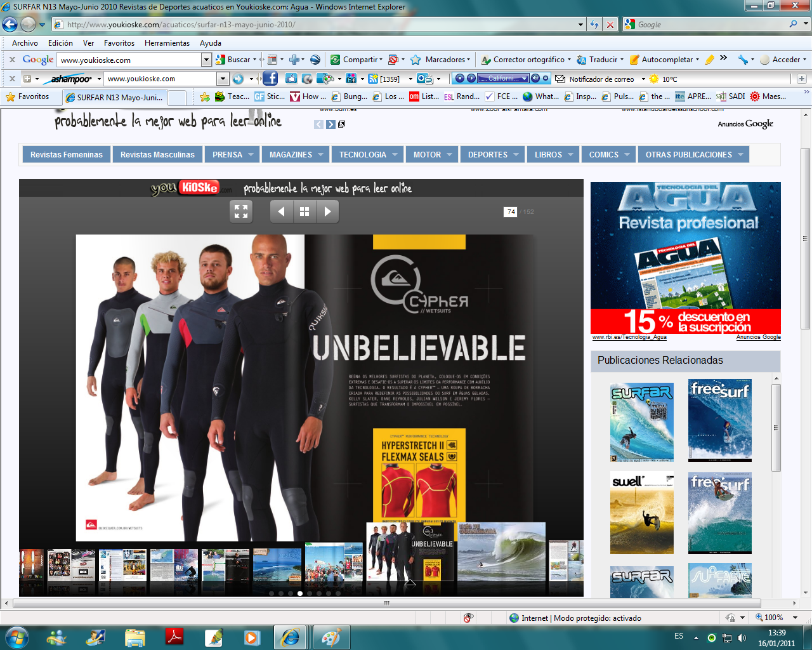Click the horizontal page scrollbar thumb
The image size is (812, 650).
(x=386, y=603)
